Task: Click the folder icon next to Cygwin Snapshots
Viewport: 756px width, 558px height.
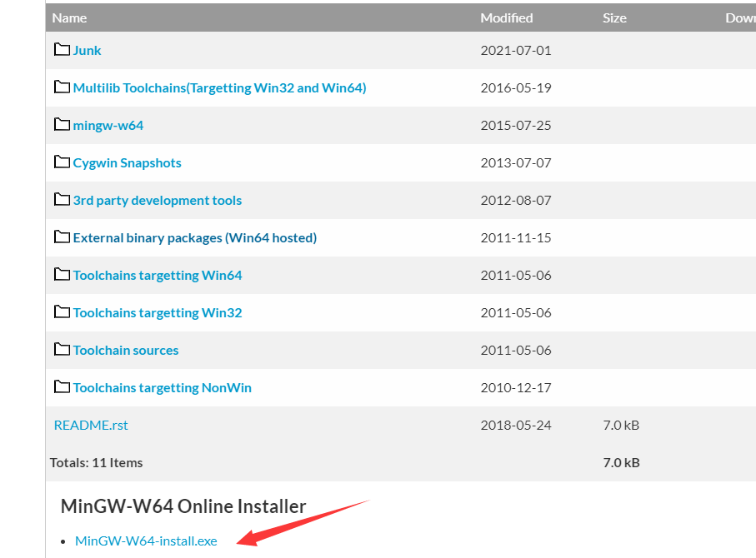Action: pyautogui.click(x=62, y=162)
